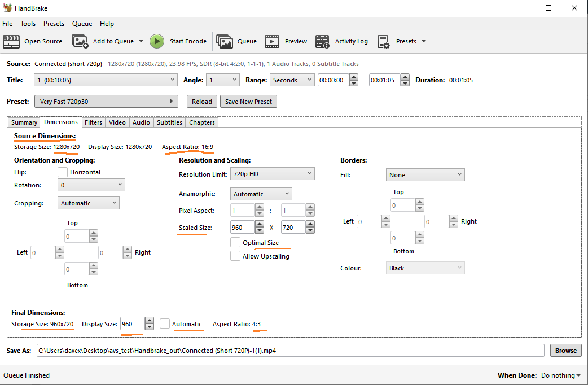
Task: Open the Rotation dropdown
Action: (x=91, y=185)
